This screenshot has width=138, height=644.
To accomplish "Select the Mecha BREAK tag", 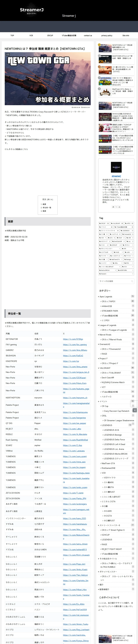I will point(108,270).
